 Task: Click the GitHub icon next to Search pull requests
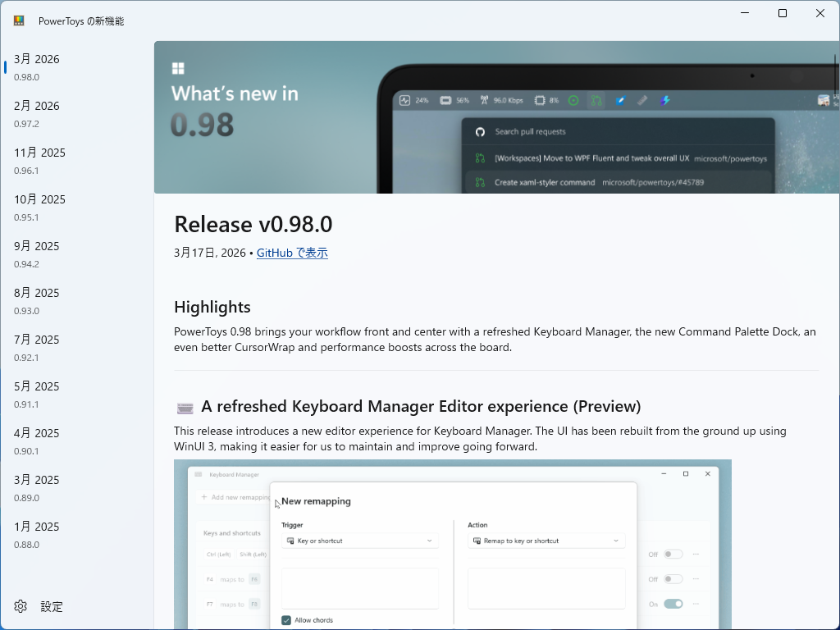pyautogui.click(x=482, y=131)
